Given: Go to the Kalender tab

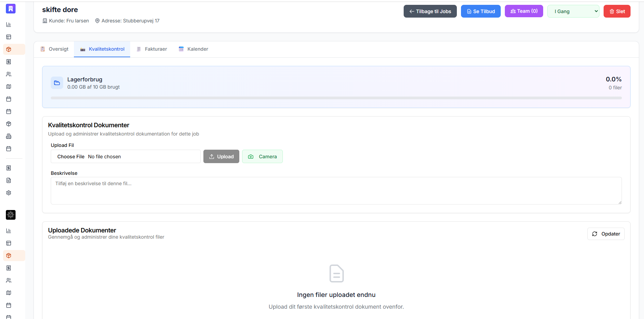Looking at the screenshot, I should pos(193,49).
